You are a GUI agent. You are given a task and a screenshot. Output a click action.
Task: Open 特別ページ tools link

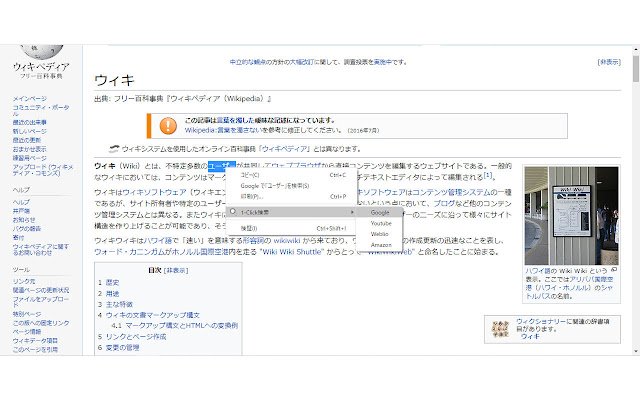coord(27,314)
